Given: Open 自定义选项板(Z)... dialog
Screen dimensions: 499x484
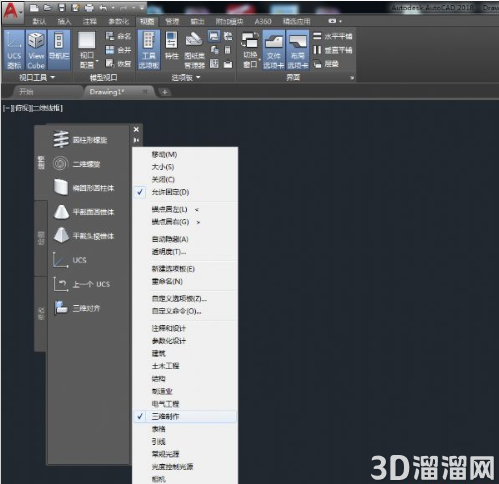Looking at the screenshot, I should tap(185, 299).
